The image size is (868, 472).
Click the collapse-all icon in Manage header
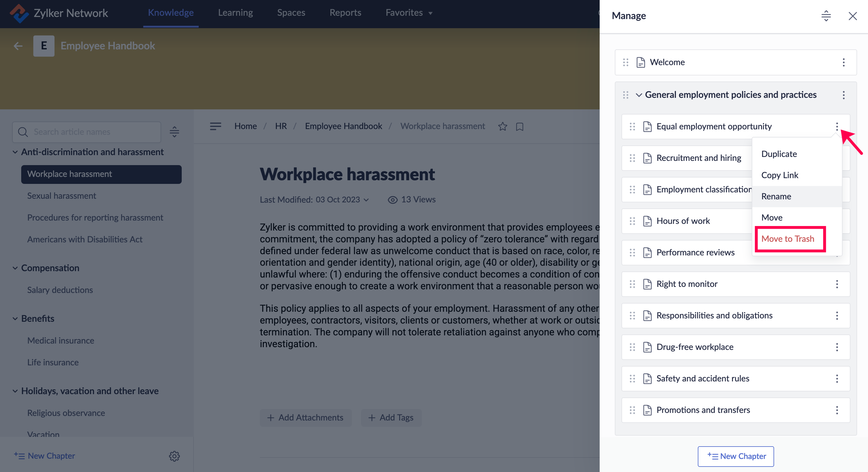(x=826, y=16)
